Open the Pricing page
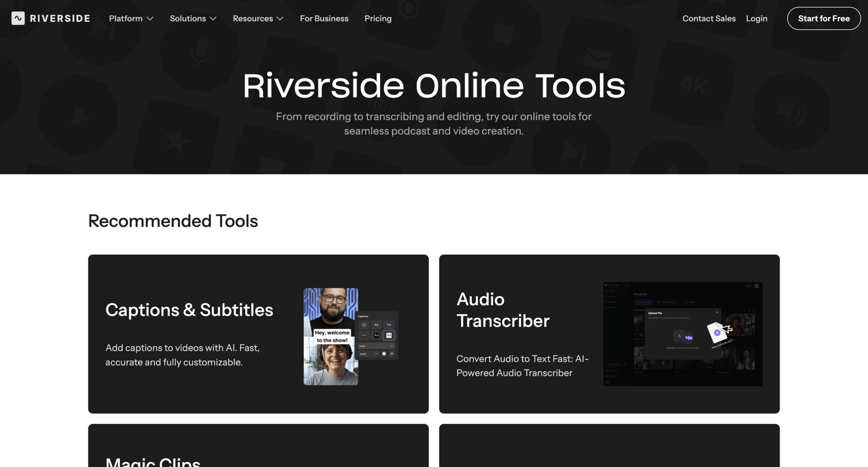Screen dimensions: 868x467 coord(378,18)
